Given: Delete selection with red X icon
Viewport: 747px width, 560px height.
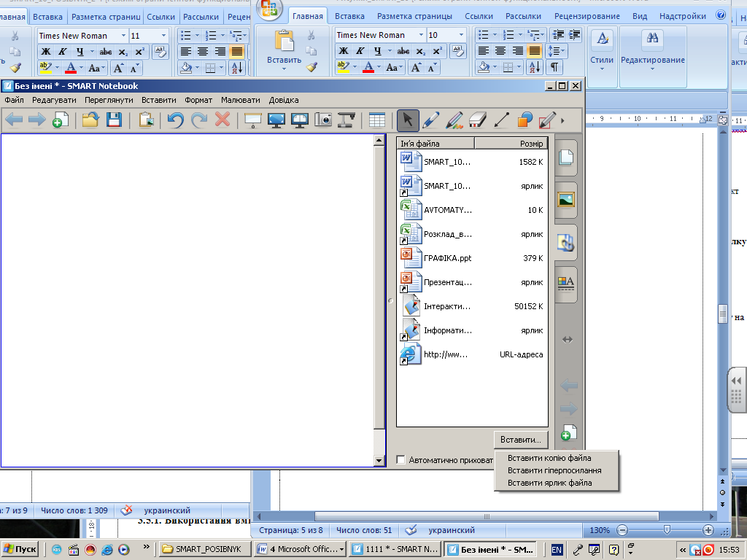Looking at the screenshot, I should (x=222, y=120).
